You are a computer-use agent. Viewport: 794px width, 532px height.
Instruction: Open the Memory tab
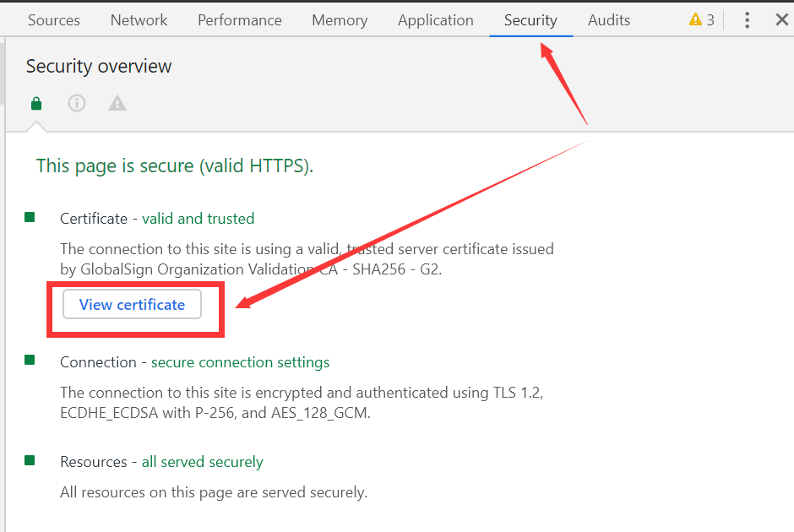tap(340, 20)
